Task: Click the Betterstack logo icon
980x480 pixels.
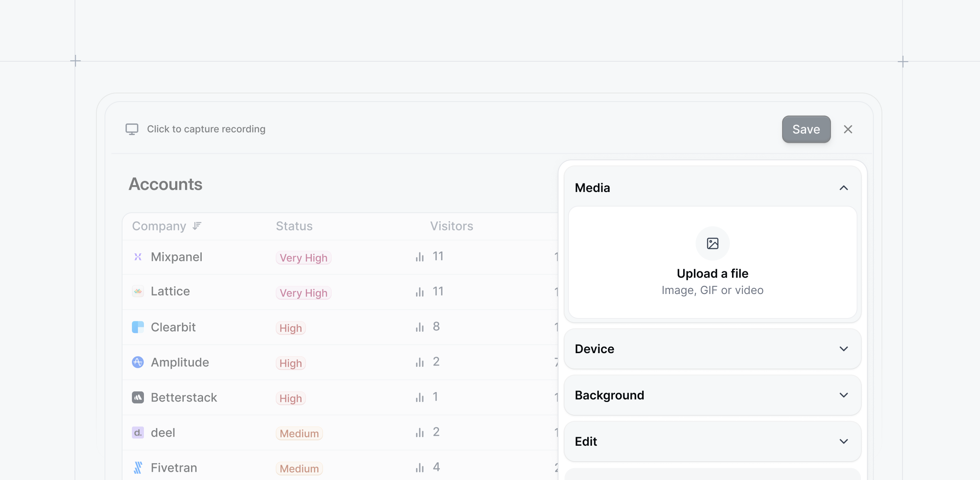Action: point(138,397)
